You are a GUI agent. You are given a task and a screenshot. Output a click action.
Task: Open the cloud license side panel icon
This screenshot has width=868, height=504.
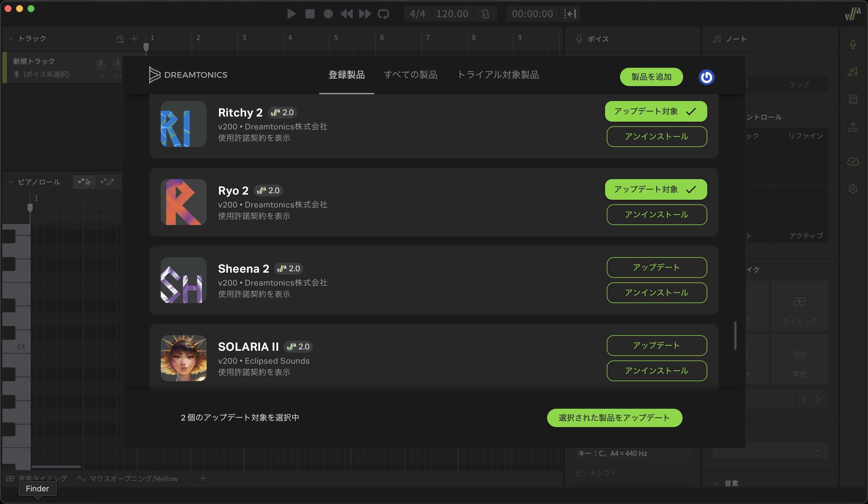coord(853,161)
